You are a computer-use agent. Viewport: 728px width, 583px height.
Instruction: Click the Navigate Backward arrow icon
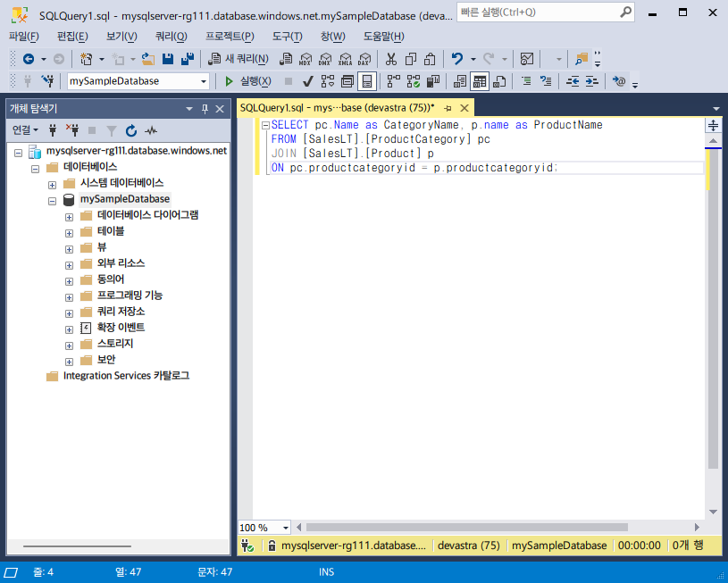pos(29,59)
